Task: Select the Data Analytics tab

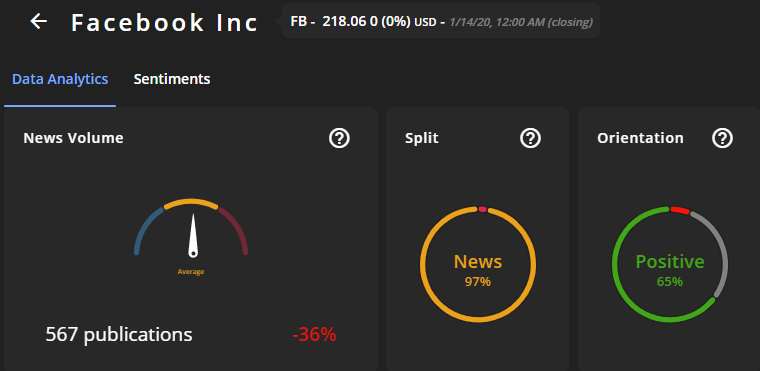Action: [x=60, y=79]
